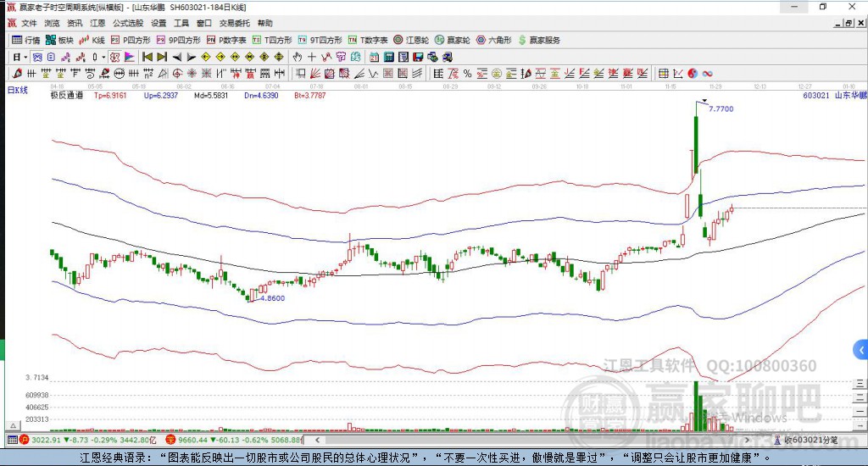The height and width of the screenshot is (466, 868).
Task: Open the P四方形 tool
Action: (131, 40)
